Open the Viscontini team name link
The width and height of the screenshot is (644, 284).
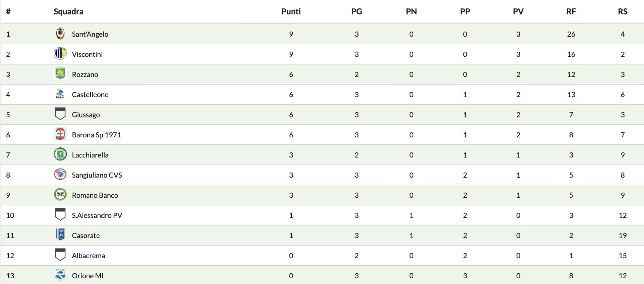(x=87, y=54)
